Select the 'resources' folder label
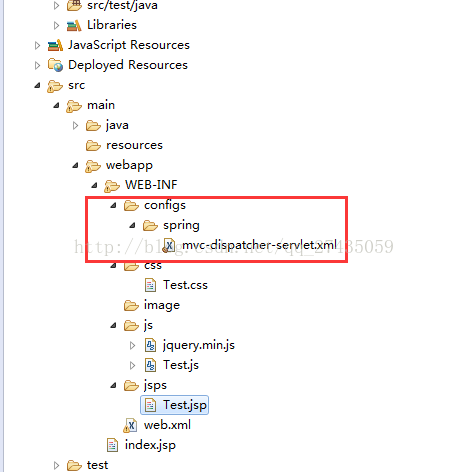Image resolution: width=449 pixels, height=472 pixels. 134,145
